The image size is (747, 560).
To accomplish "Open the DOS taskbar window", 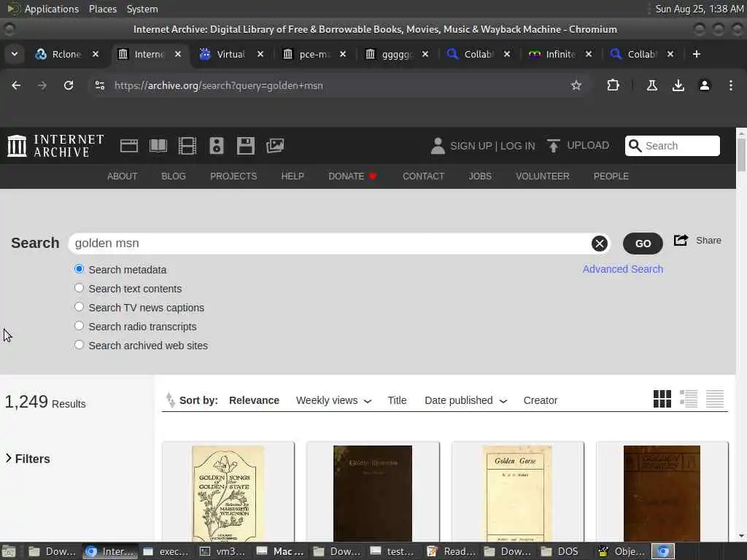I will [x=562, y=551].
